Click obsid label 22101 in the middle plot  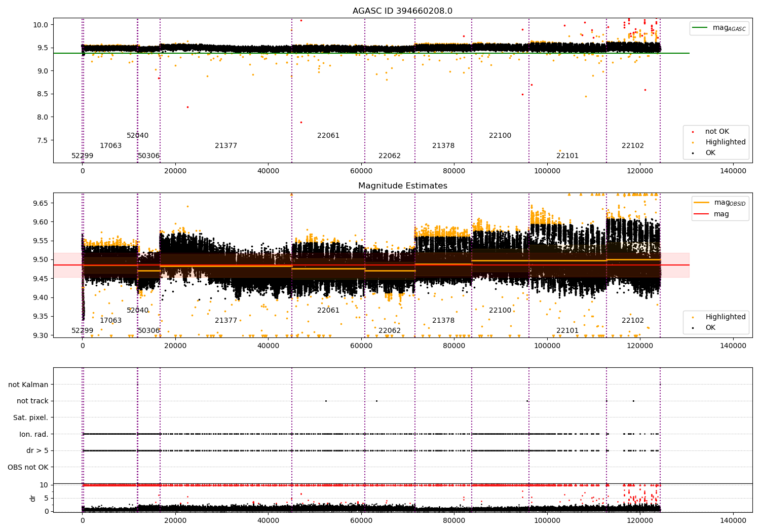pyautogui.click(x=567, y=330)
